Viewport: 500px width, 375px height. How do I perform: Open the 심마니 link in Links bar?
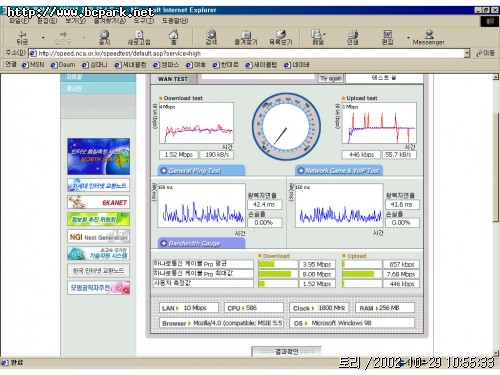(95, 65)
